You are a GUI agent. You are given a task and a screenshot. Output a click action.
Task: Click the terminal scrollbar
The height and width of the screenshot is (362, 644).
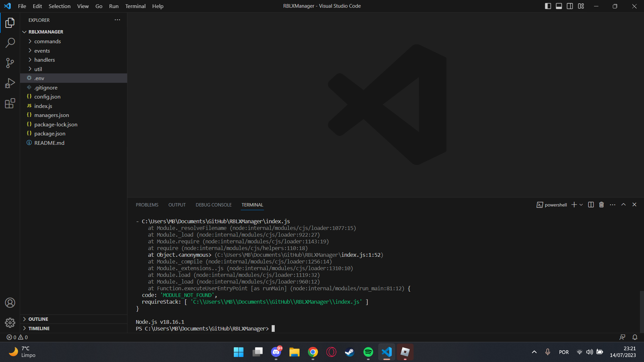(x=642, y=312)
